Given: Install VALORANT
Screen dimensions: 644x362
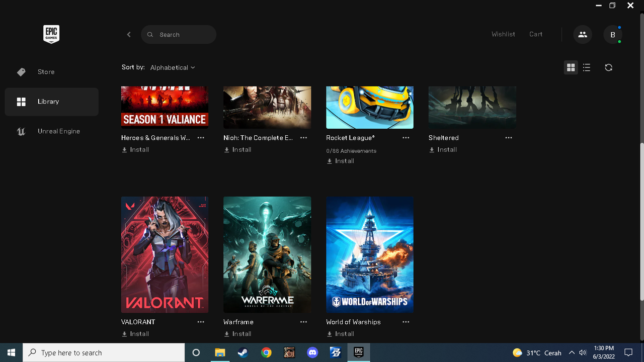Looking at the screenshot, I should pyautogui.click(x=135, y=334).
